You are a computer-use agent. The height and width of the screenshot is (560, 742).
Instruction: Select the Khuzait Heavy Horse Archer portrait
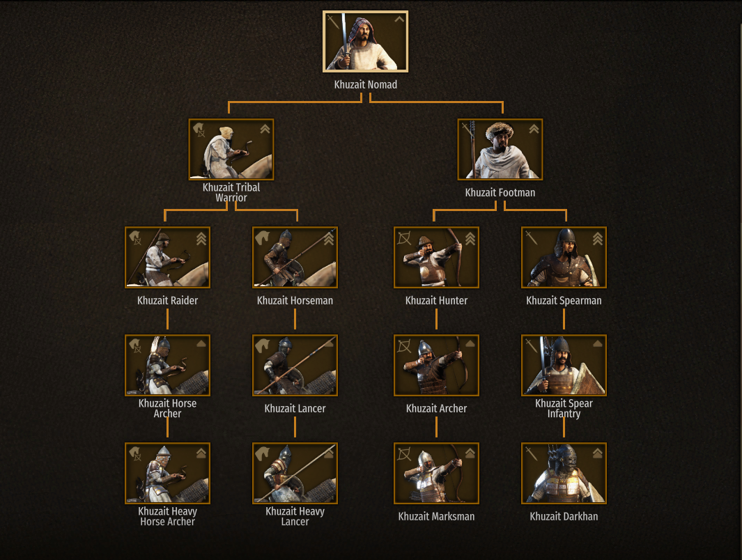pos(167,473)
